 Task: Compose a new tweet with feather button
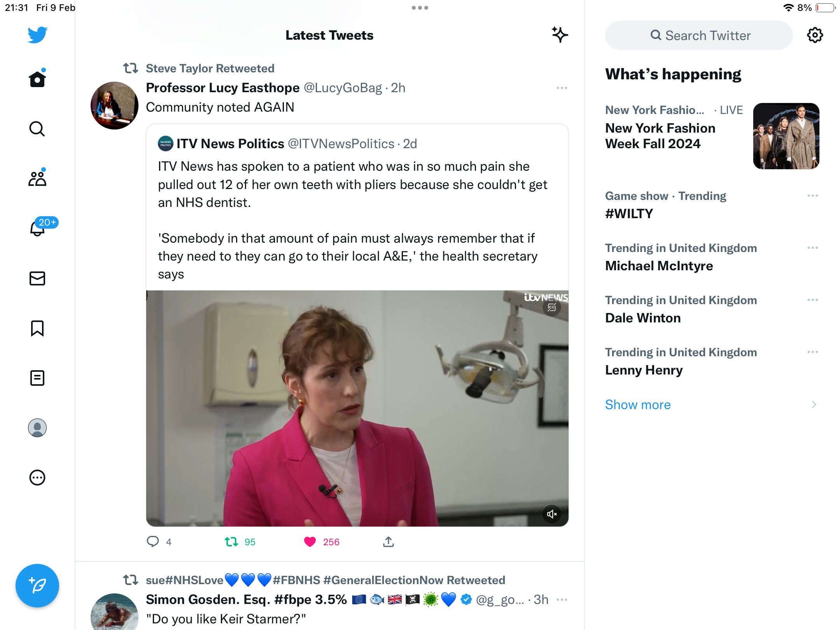coord(37,586)
